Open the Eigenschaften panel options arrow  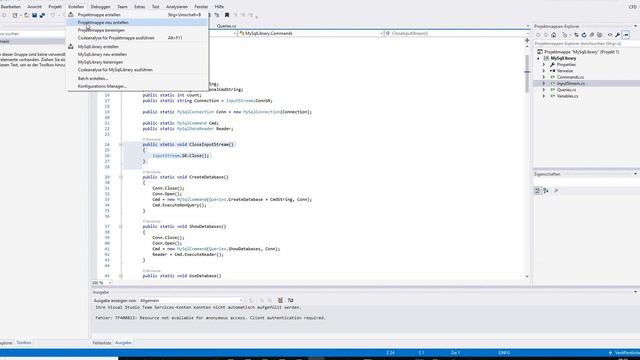point(635,174)
